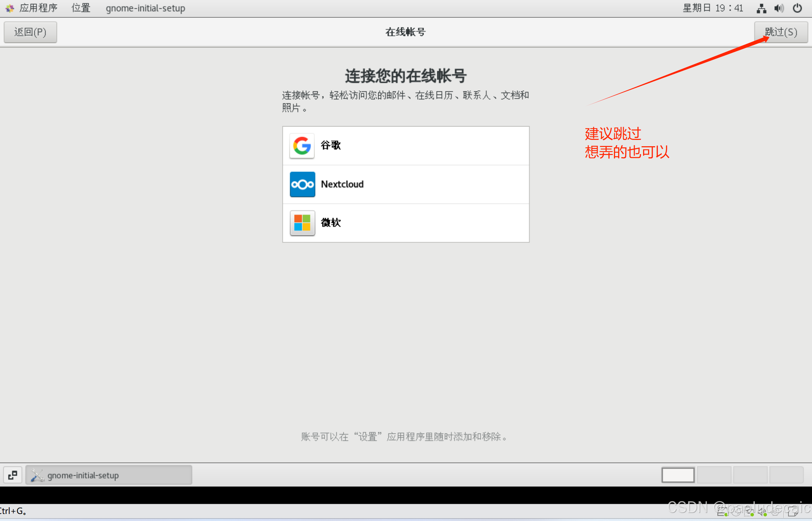This screenshot has height=521, width=812.
Task: Click the volume speaker icon in top bar
Action: (x=779, y=8)
